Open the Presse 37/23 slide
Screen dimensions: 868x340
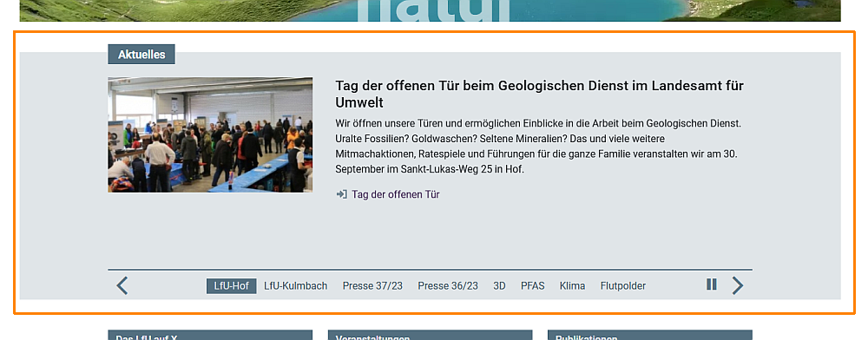pyautogui.click(x=372, y=286)
